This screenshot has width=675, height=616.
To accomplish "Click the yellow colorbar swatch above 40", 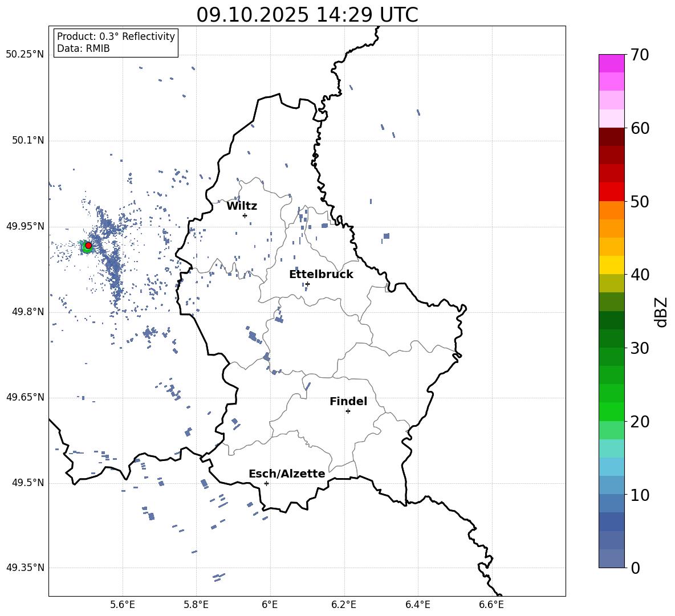I will tap(611, 265).
